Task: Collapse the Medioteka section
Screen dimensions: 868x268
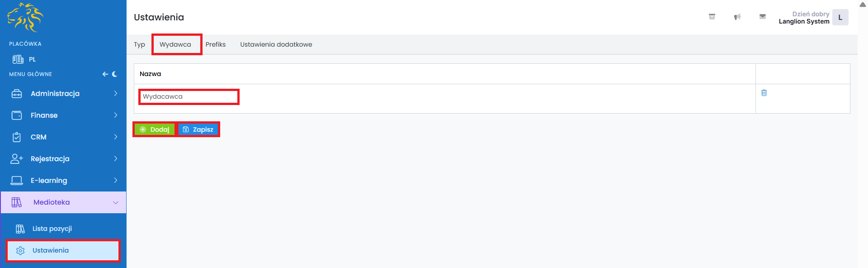Action: tap(63, 202)
